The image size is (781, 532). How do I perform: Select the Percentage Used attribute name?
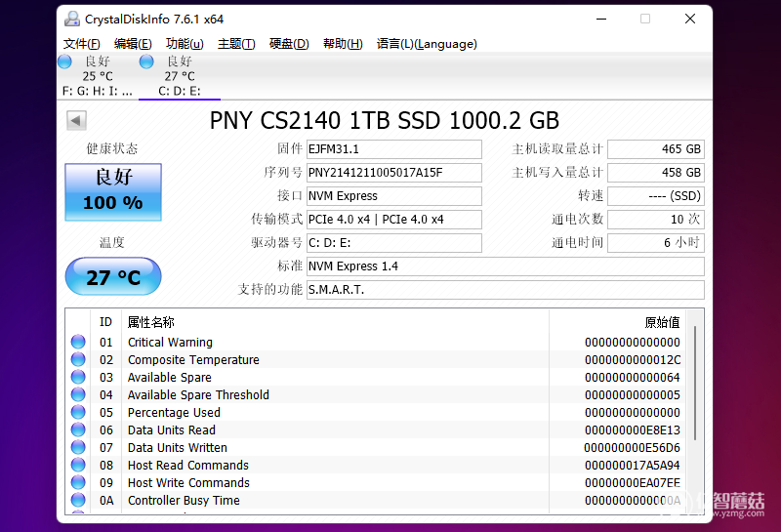point(174,413)
